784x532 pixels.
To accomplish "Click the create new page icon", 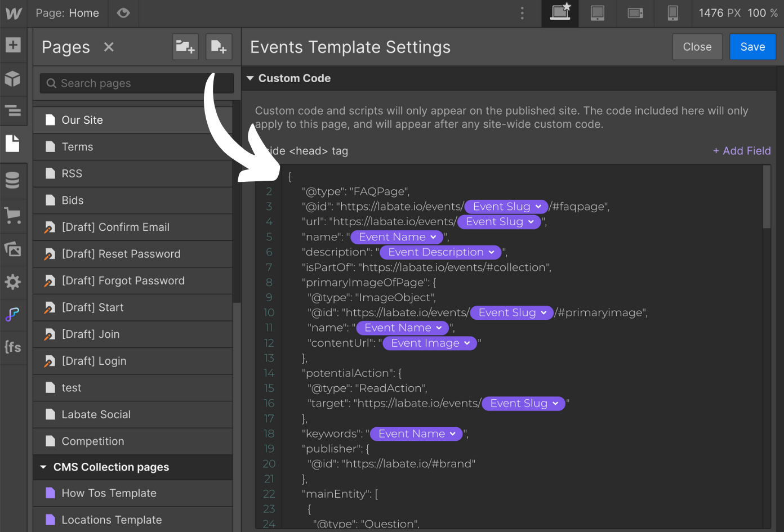I will tap(219, 47).
